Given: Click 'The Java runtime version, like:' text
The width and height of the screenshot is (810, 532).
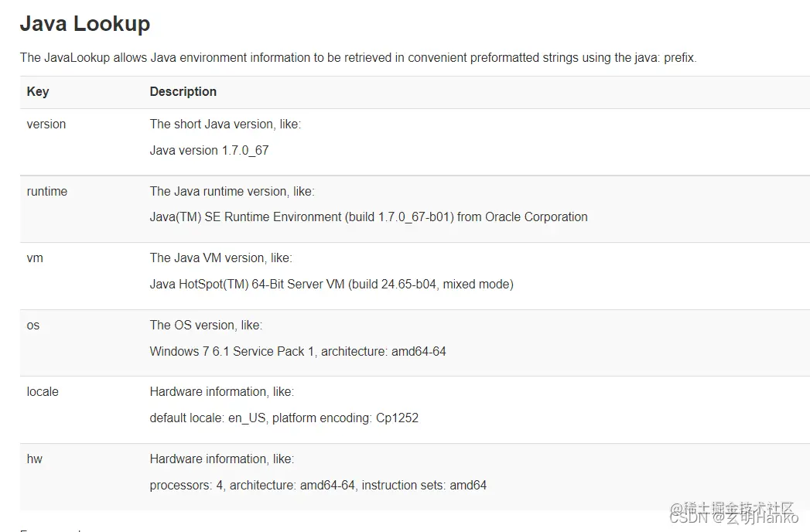Looking at the screenshot, I should pos(232,191).
